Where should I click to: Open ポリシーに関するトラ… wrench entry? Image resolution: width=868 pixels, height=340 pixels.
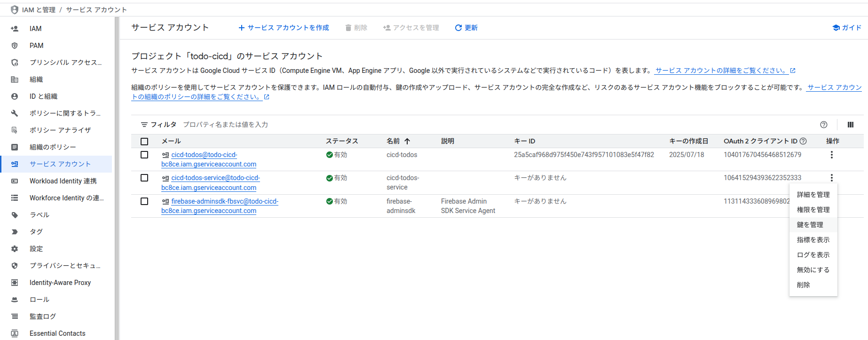tap(56, 113)
